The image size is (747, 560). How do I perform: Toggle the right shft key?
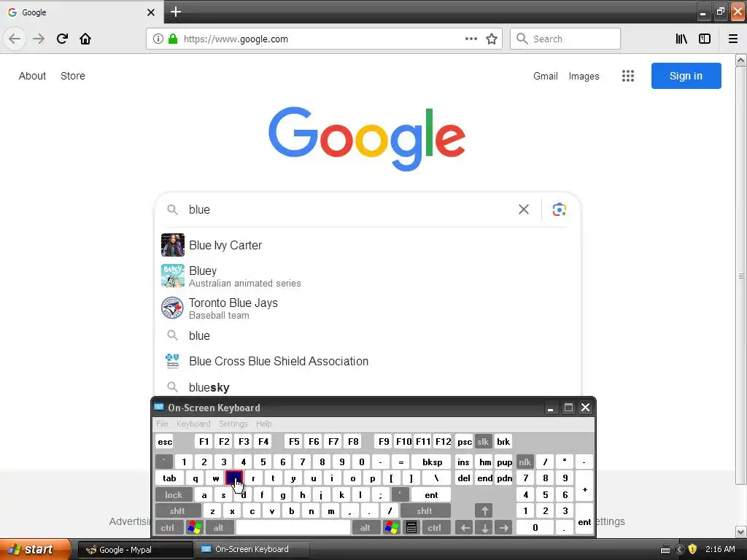click(425, 511)
